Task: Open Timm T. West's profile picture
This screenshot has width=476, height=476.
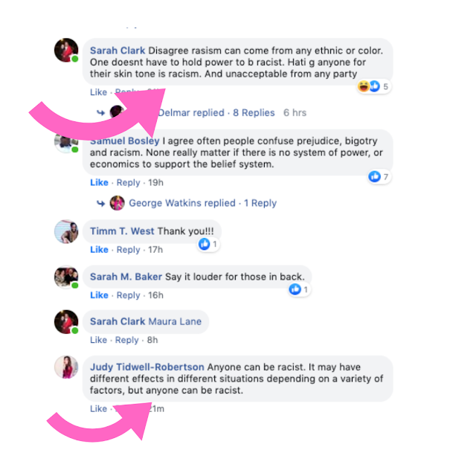Action: pos(66,231)
